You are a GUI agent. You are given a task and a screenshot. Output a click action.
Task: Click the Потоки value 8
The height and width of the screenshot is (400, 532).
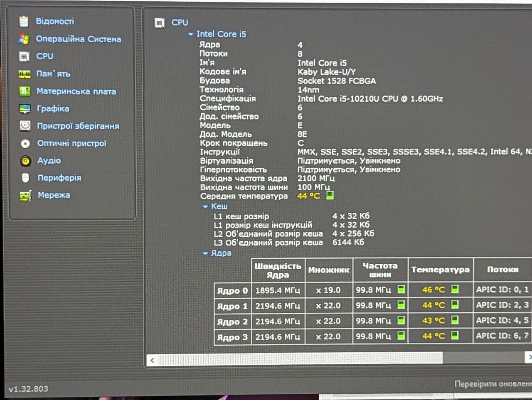(x=300, y=54)
